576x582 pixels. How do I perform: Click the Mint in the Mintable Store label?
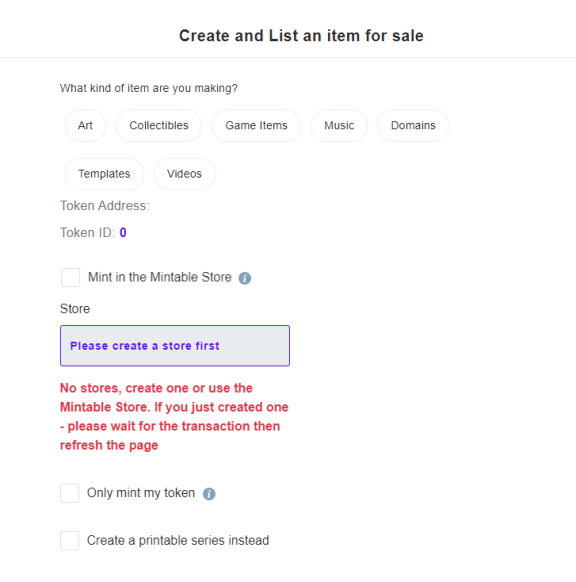tap(160, 277)
